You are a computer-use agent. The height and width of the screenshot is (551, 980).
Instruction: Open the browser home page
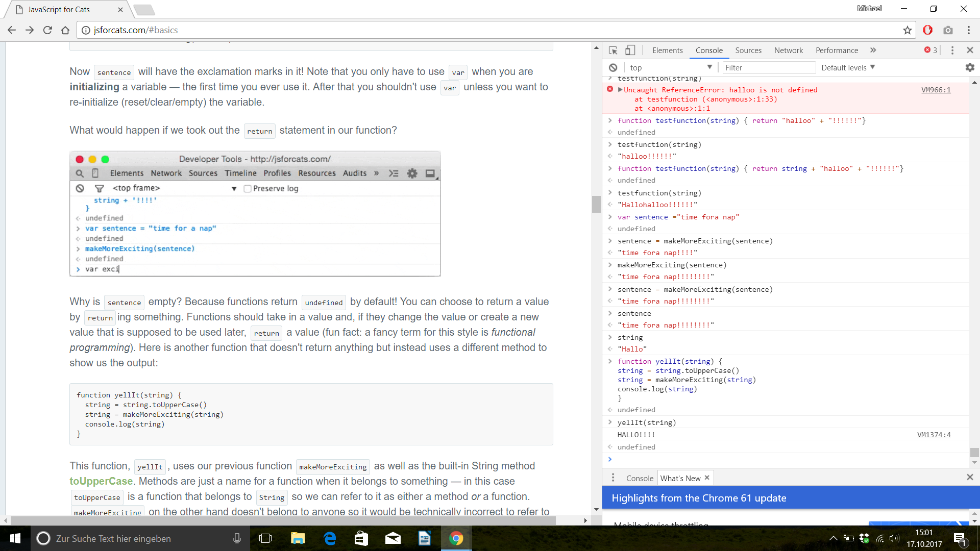click(x=65, y=30)
